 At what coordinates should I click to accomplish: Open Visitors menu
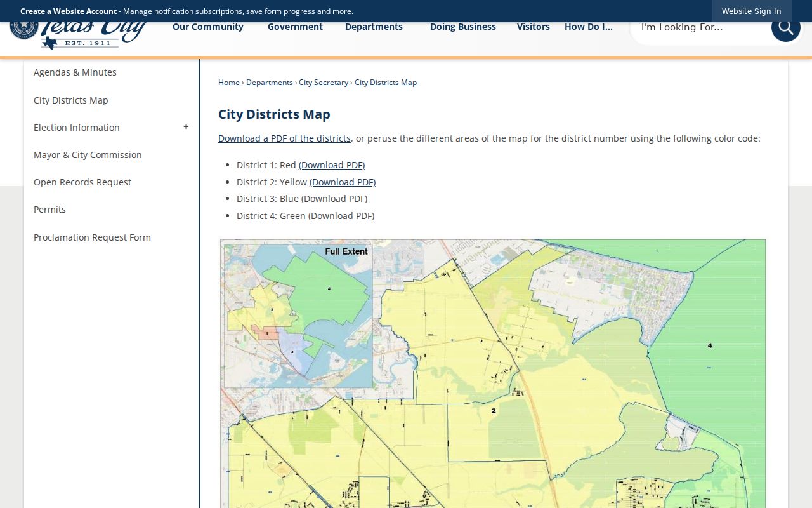tap(534, 27)
